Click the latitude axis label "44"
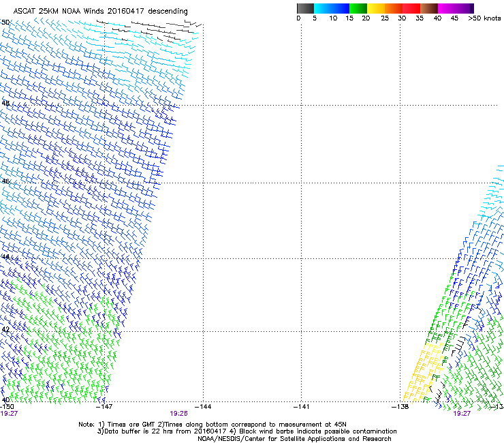504x443 pixels. [x=5, y=257]
